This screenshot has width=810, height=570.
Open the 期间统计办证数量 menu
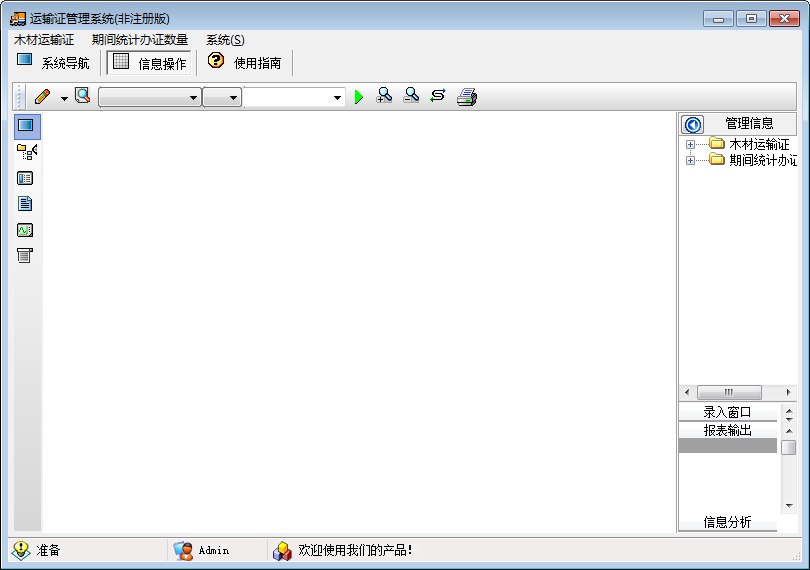[x=139, y=40]
